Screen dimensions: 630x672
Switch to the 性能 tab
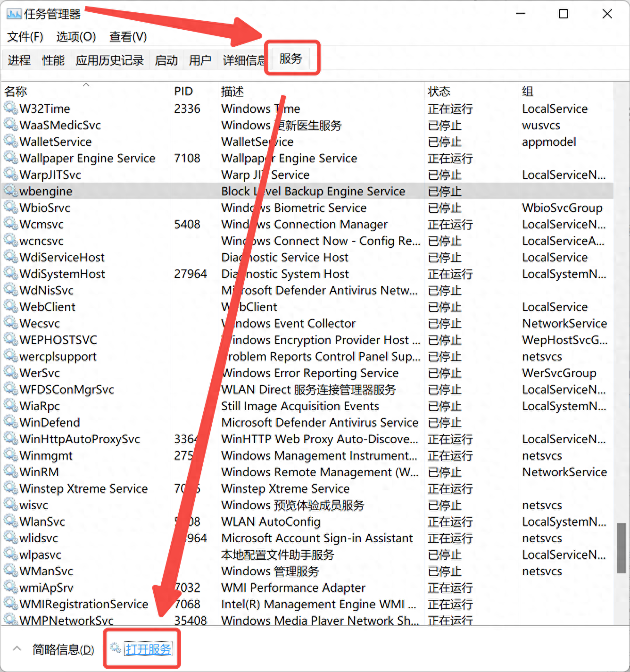[x=52, y=60]
